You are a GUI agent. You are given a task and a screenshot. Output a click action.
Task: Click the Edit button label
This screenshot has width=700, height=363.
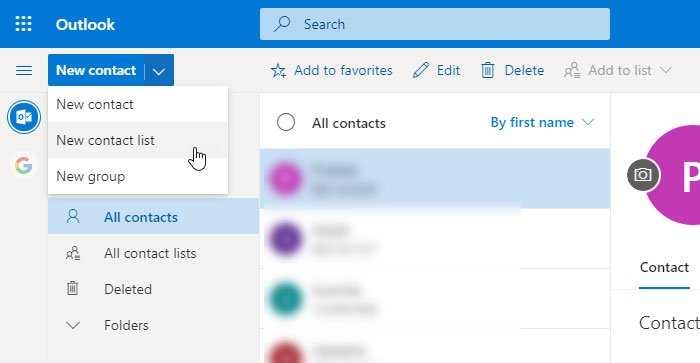448,71
